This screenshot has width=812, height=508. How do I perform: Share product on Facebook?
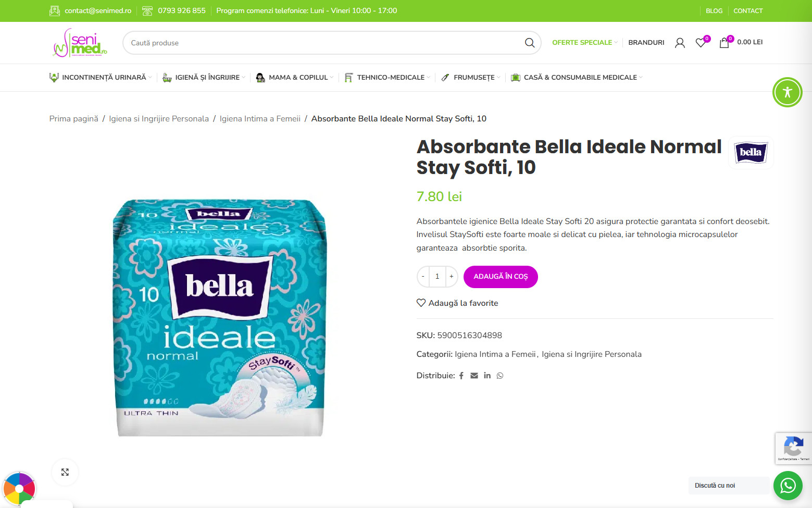pyautogui.click(x=461, y=376)
